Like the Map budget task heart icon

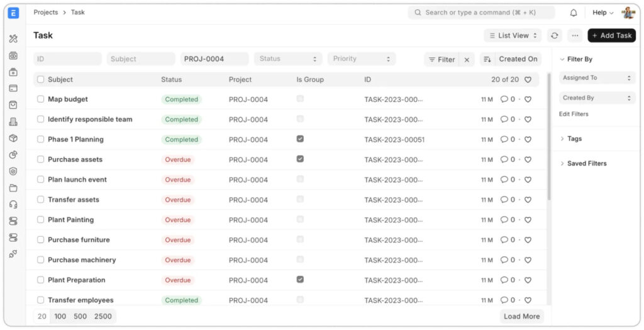click(528, 99)
